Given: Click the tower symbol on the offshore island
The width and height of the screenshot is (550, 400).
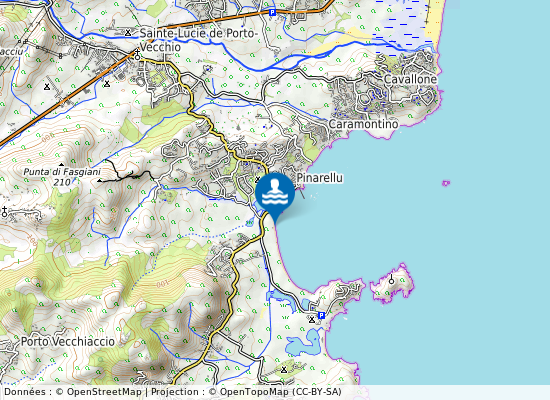Looking at the screenshot, I should [x=391, y=280].
